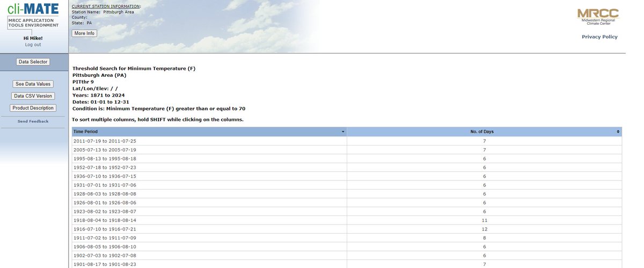Select row 1918-08-04 to 1918-08-14

pyautogui.click(x=347, y=220)
